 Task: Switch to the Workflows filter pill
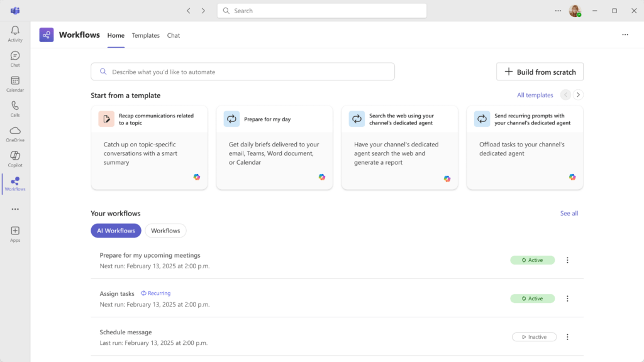coord(165,231)
